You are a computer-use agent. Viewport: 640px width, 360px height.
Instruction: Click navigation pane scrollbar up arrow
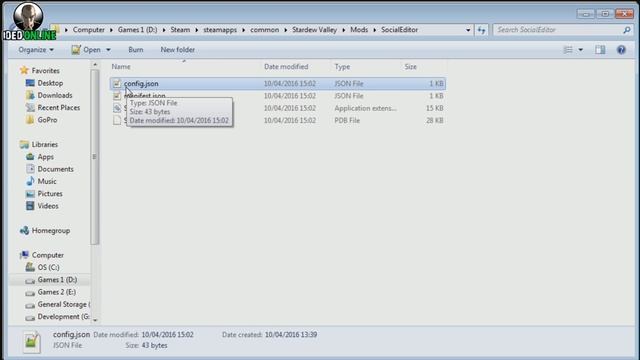pyautogui.click(x=95, y=64)
